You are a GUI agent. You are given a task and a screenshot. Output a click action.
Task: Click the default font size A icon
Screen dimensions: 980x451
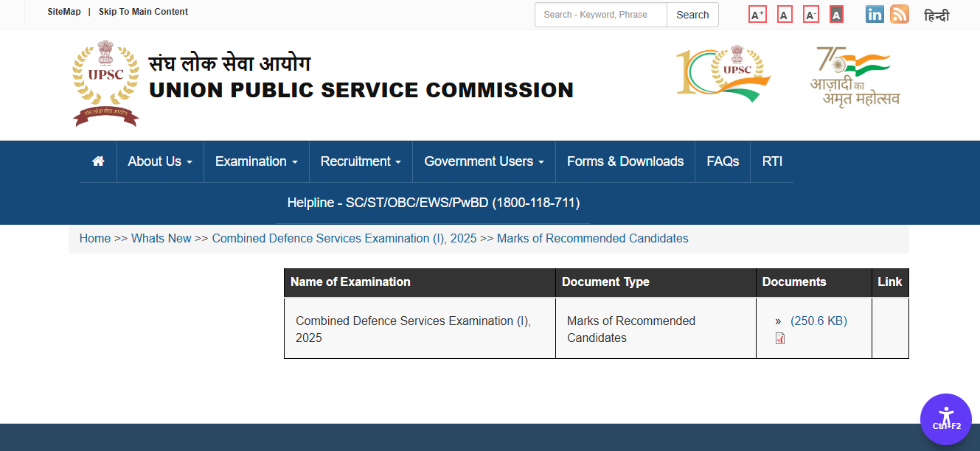pos(784,13)
